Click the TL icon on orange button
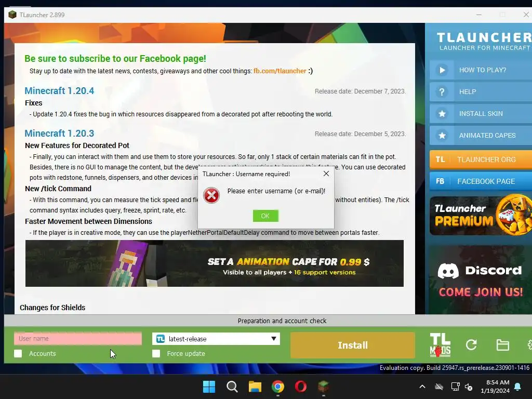Viewport: 532px width, 399px height. coord(440,159)
